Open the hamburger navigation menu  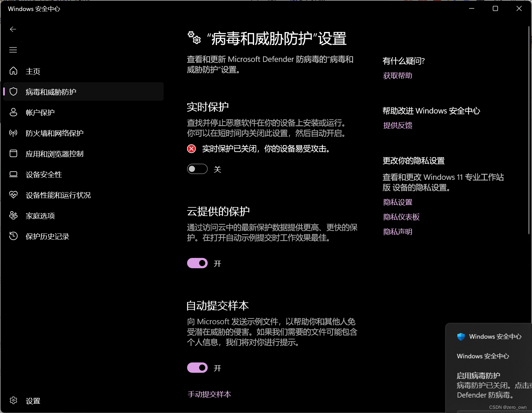(13, 50)
